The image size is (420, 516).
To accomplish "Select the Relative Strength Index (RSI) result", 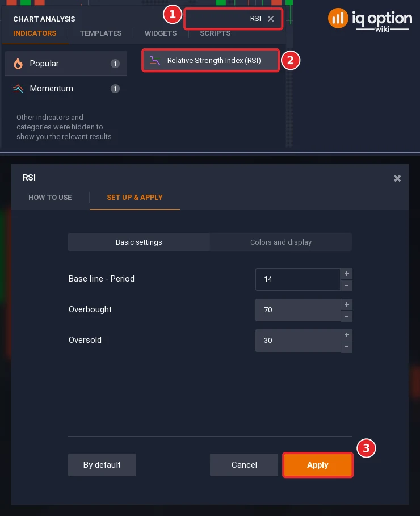I will tap(211, 61).
